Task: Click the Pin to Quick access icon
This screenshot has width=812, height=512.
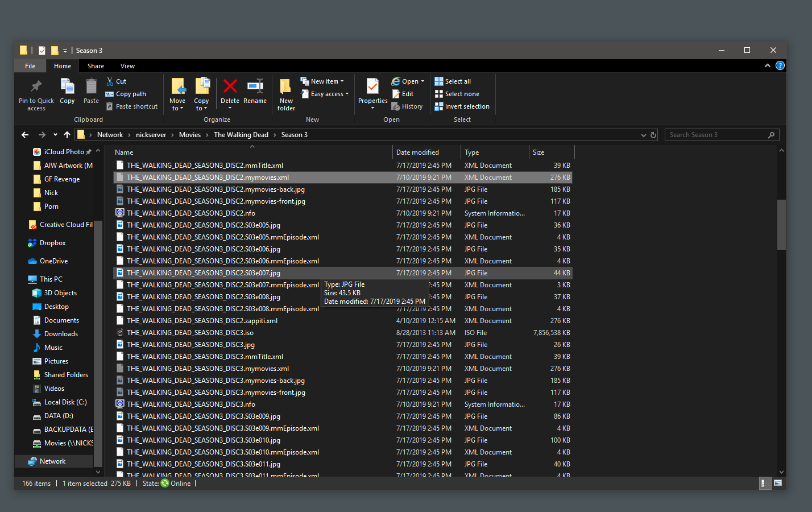Action: click(x=36, y=86)
